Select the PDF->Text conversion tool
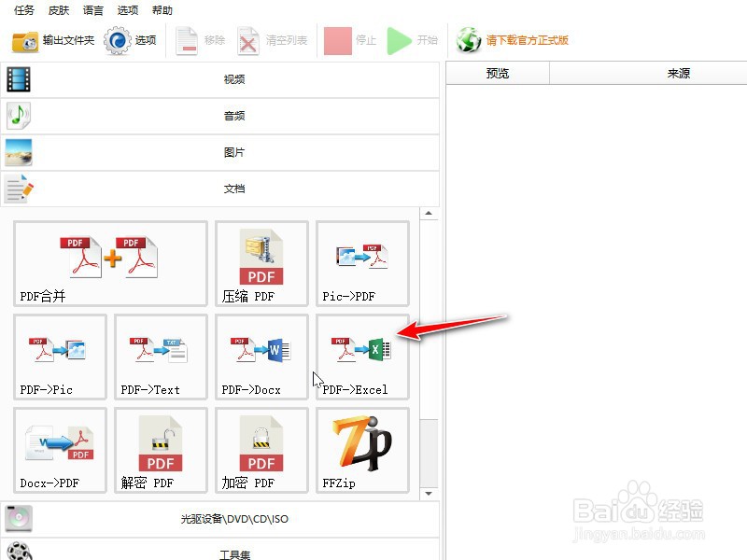The image size is (747, 560). 161,357
